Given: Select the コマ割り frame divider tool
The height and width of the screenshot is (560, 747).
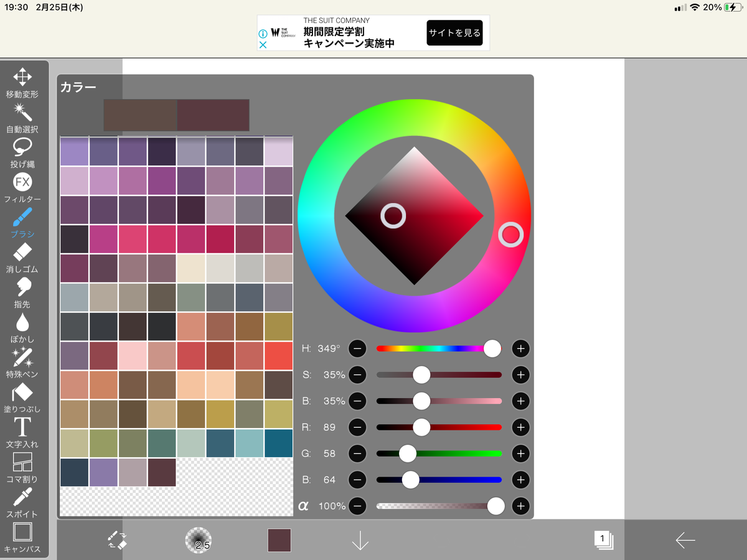Looking at the screenshot, I should pos(22,468).
